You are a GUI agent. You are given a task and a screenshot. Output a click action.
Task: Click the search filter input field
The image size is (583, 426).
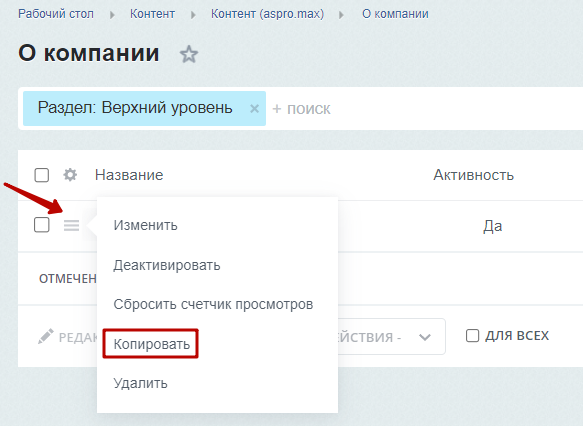(428, 109)
